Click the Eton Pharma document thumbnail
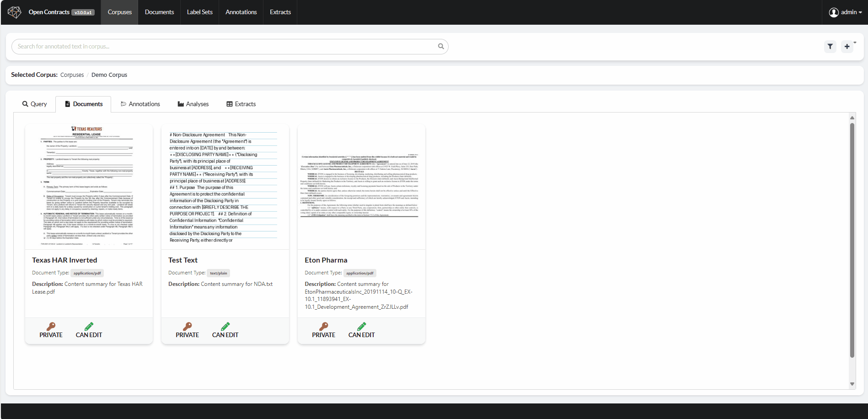The height and width of the screenshot is (419, 868). pyautogui.click(x=361, y=186)
